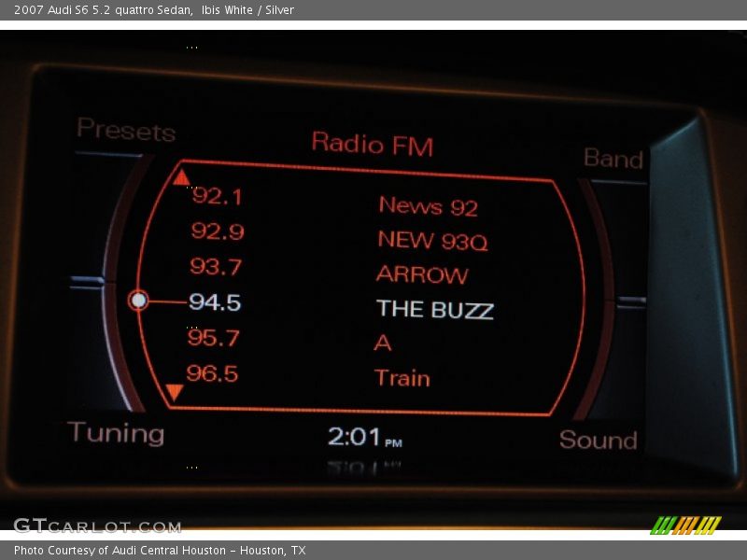The image size is (747, 560).
Task: Click the right side arc slider handle
Action: 631,301
